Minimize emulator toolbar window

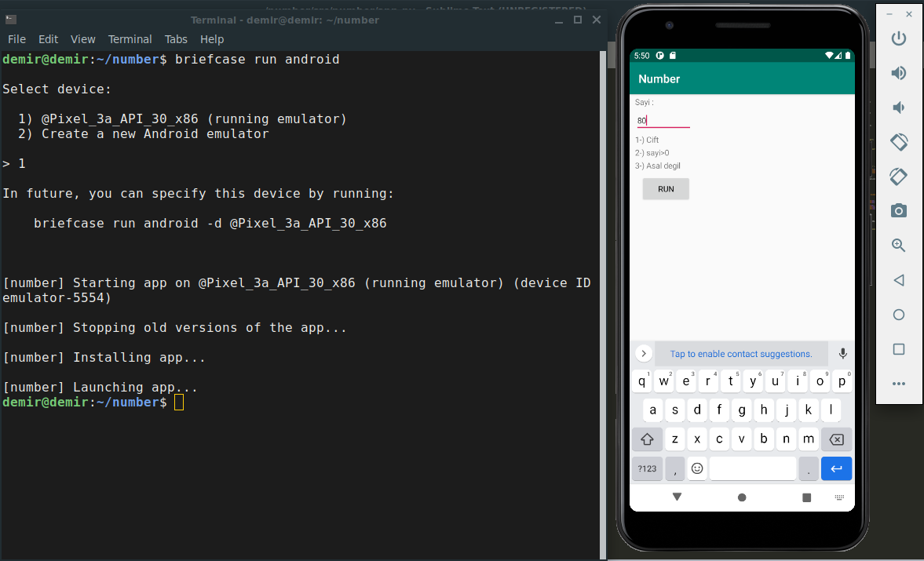click(889, 14)
